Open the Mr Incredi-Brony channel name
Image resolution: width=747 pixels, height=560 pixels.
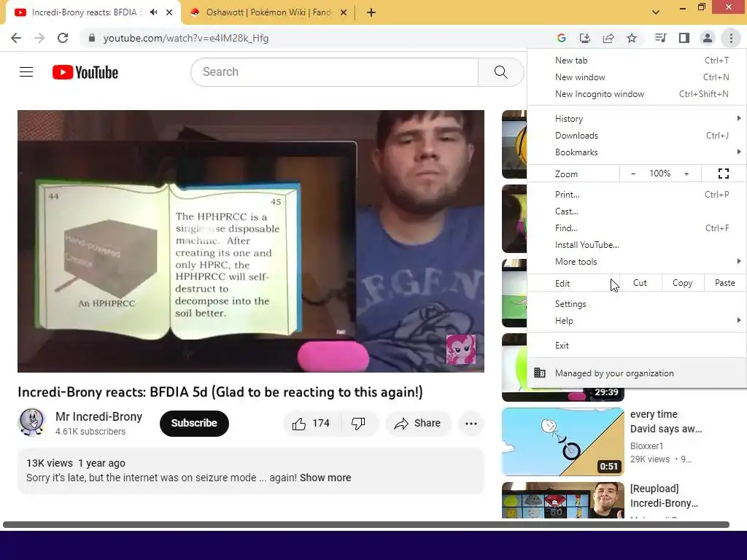tap(98, 416)
